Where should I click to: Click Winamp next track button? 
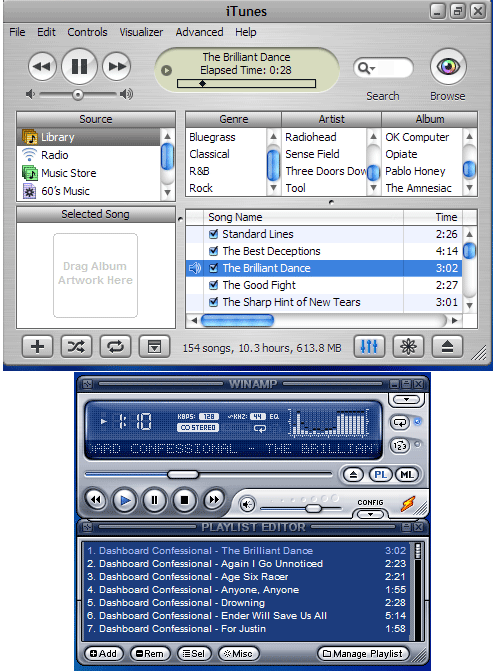[x=214, y=499]
